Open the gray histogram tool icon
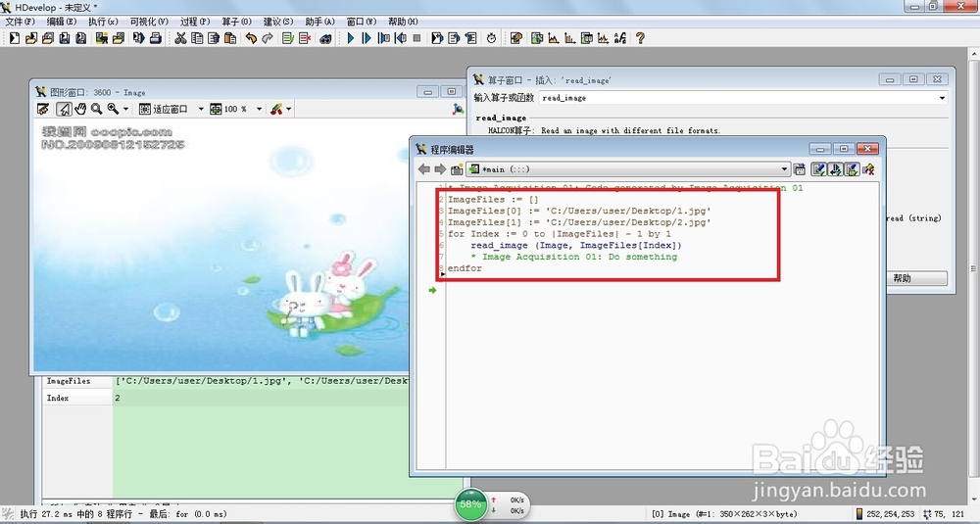Screen dimensions: 980x524 [x=553, y=38]
